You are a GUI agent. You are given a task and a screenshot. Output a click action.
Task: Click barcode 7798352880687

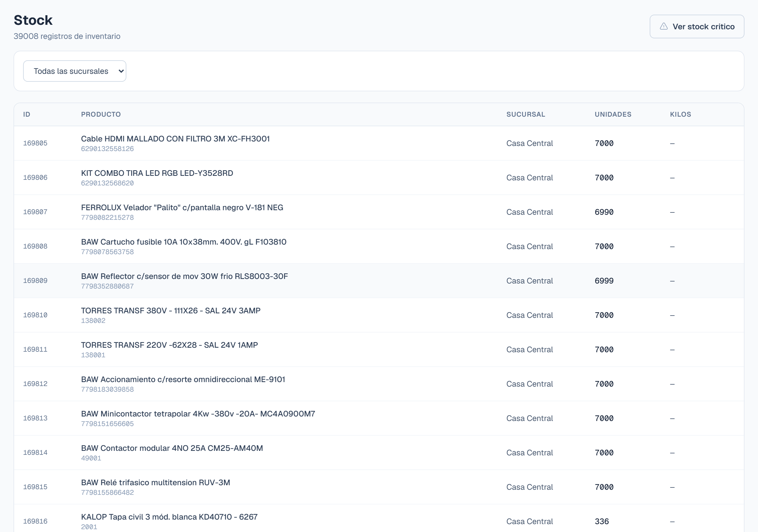coord(107,286)
